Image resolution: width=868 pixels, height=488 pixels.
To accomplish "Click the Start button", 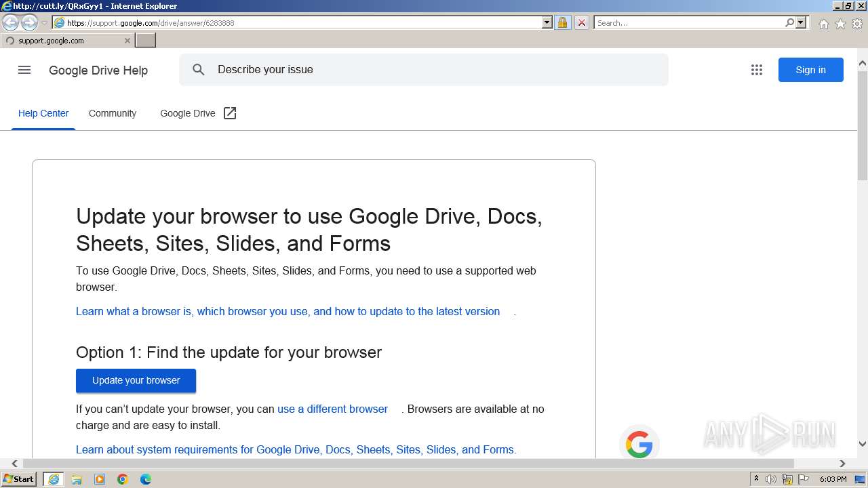I will tap(19, 479).
